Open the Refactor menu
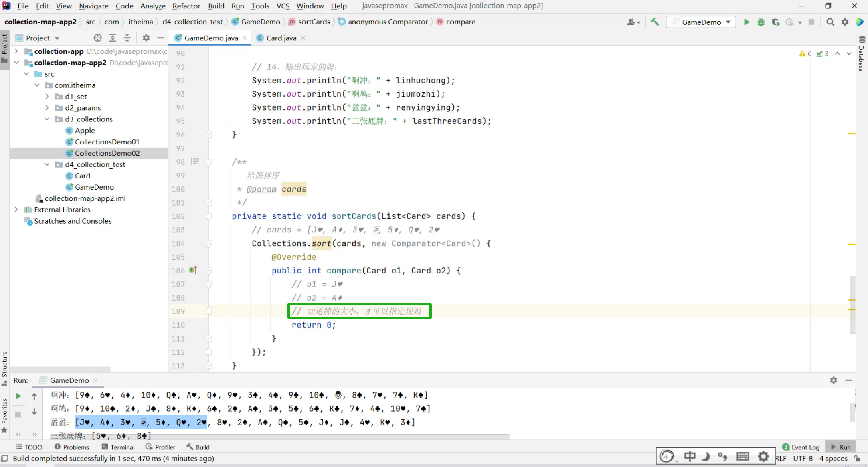This screenshot has width=868, height=467. pos(186,6)
